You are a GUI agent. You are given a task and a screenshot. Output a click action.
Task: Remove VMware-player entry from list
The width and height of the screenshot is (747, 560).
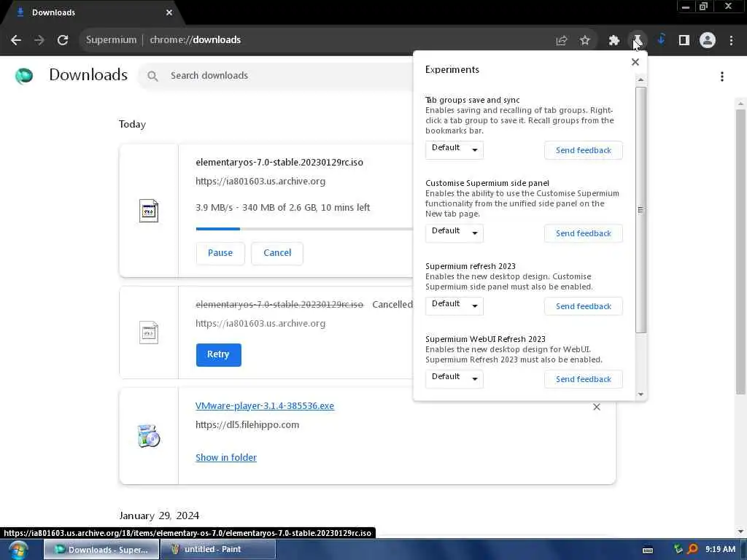[x=597, y=407]
